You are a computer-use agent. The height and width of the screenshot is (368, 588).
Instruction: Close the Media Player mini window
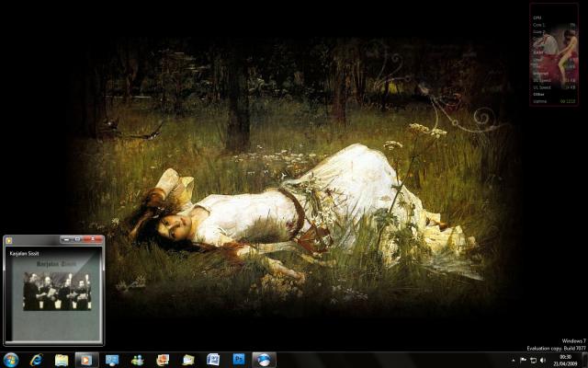(93, 239)
